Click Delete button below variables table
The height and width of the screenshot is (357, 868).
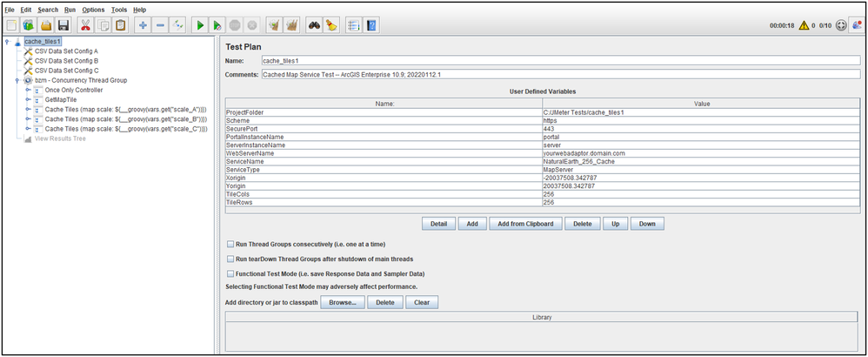click(x=583, y=224)
